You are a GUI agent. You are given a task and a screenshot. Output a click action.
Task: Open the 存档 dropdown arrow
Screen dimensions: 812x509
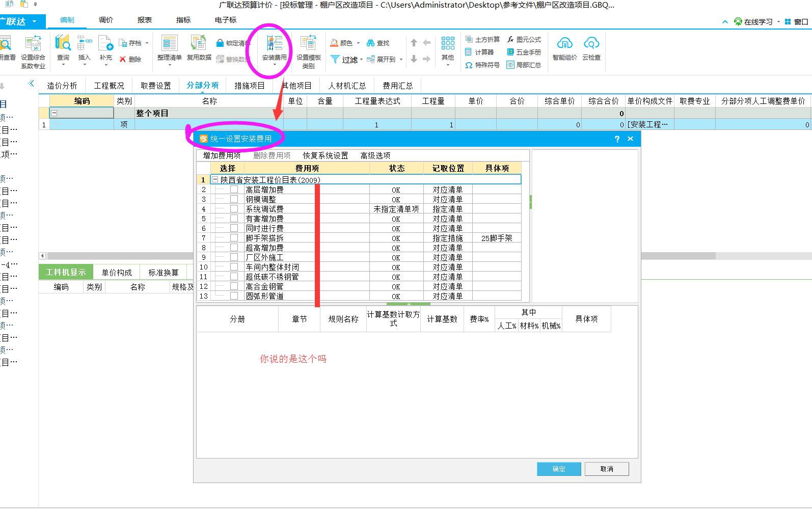coord(147,43)
